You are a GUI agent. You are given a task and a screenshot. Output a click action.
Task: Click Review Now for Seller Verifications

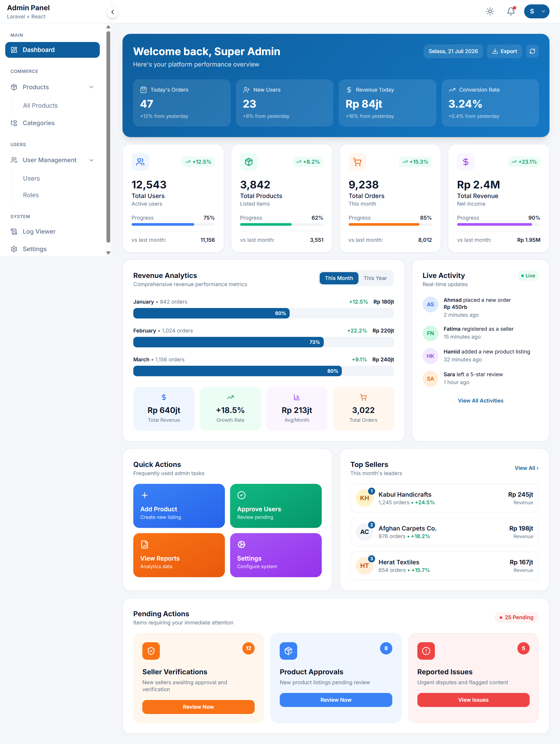[x=198, y=707]
